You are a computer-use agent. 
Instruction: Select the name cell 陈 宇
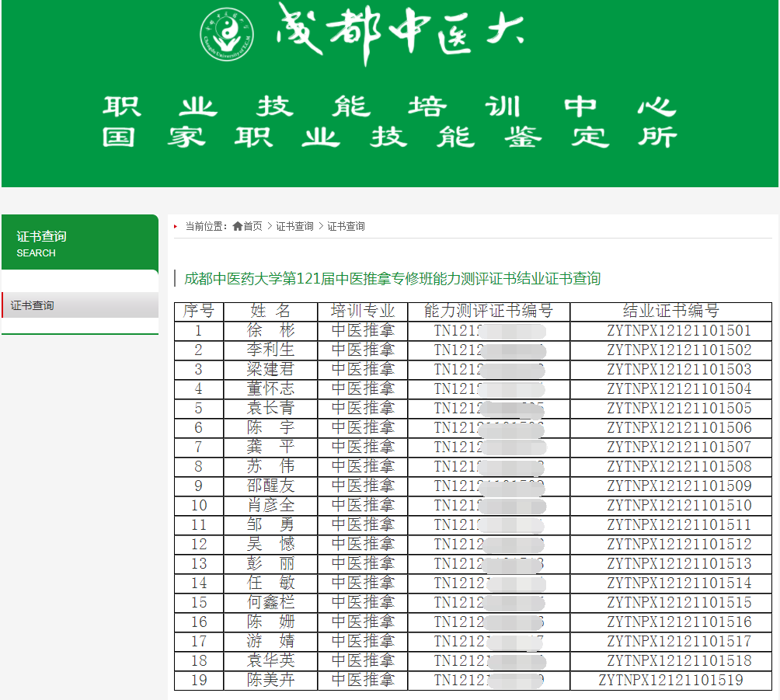270,427
